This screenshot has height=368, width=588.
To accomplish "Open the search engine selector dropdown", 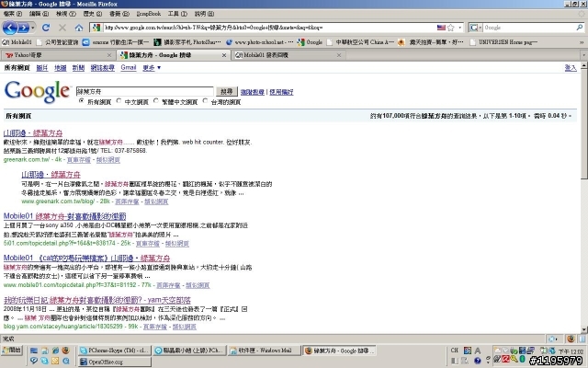I will [476, 28].
